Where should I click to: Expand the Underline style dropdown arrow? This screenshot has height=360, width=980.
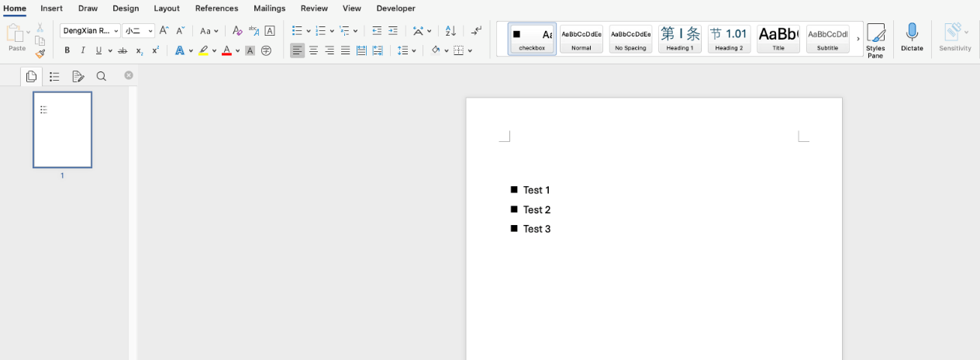[x=110, y=50]
